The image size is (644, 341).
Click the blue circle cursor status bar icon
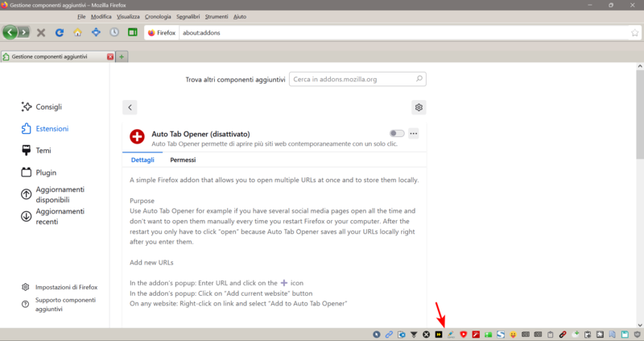377,335
